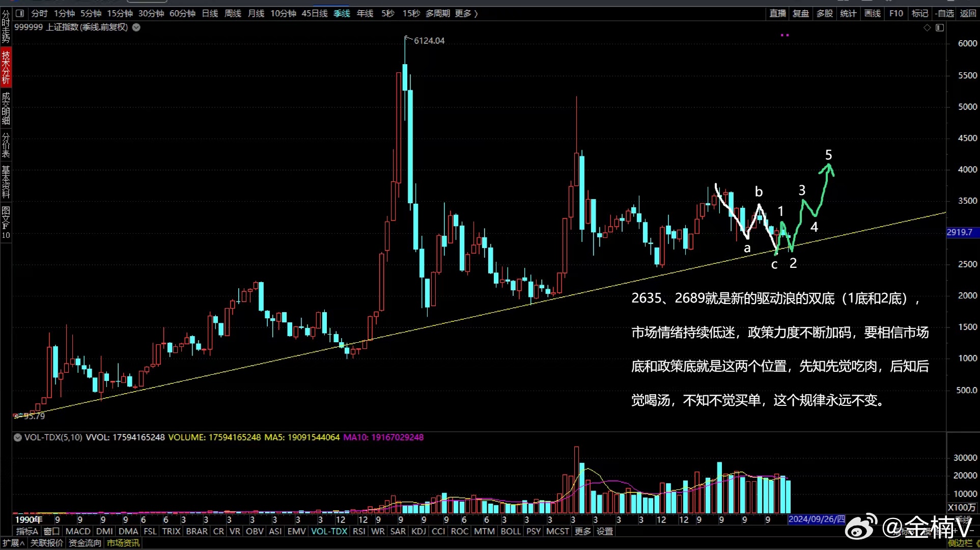The height and width of the screenshot is (550, 980).
Task: Select the CCI indicator
Action: 438,531
